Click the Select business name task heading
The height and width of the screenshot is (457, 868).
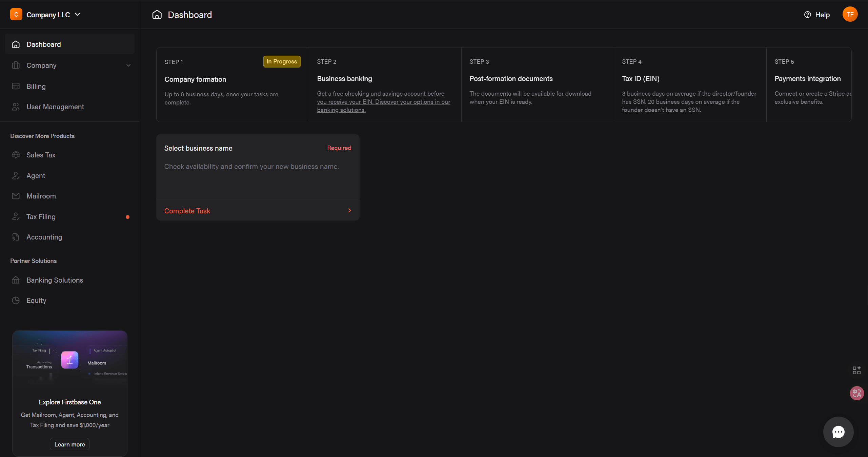198,148
